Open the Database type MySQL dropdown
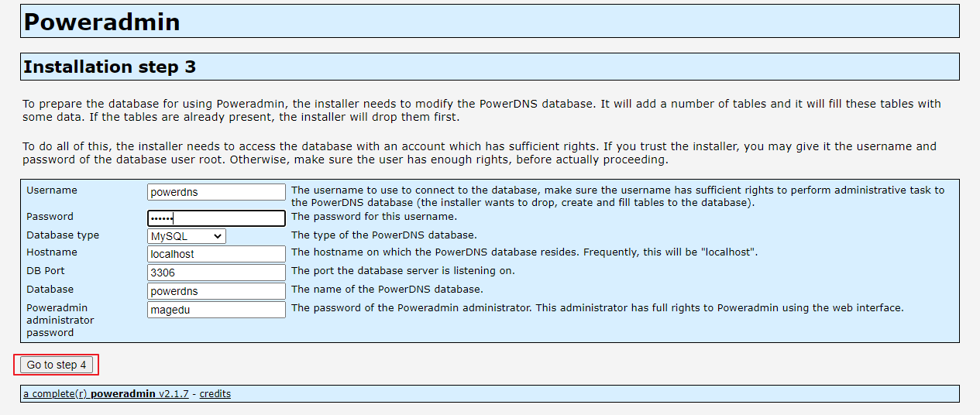The width and height of the screenshot is (980, 415). point(187,236)
